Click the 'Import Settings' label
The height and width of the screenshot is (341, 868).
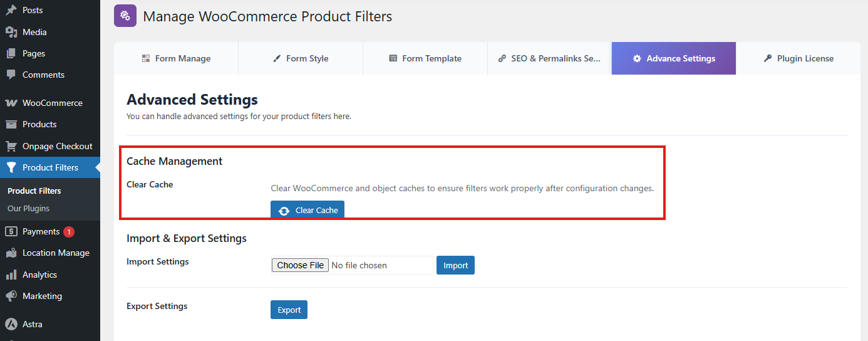[158, 261]
